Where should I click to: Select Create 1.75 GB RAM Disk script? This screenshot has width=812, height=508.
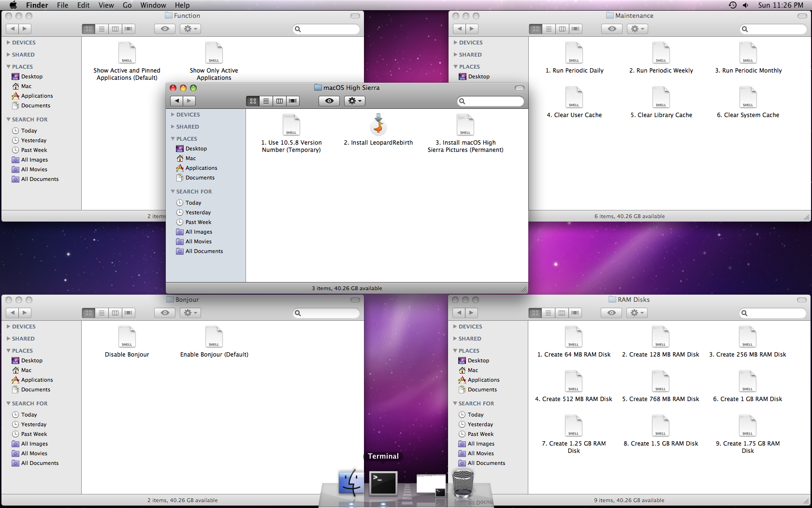coord(748,426)
